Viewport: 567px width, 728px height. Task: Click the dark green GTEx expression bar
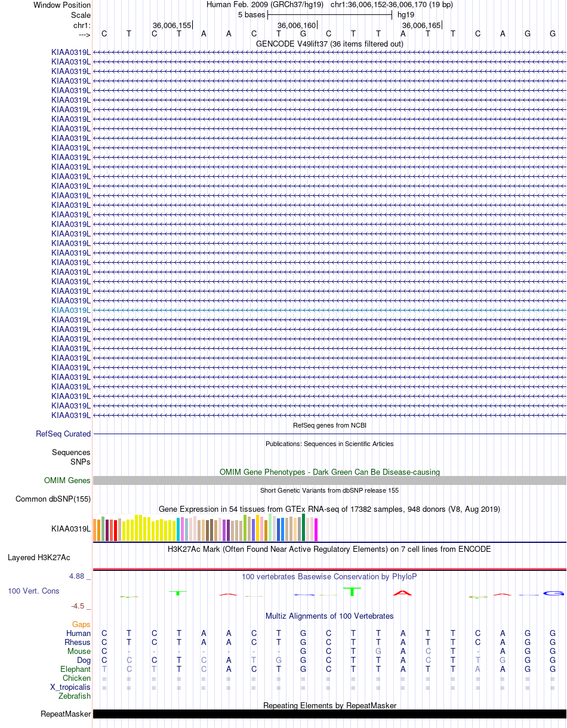coord(303,527)
